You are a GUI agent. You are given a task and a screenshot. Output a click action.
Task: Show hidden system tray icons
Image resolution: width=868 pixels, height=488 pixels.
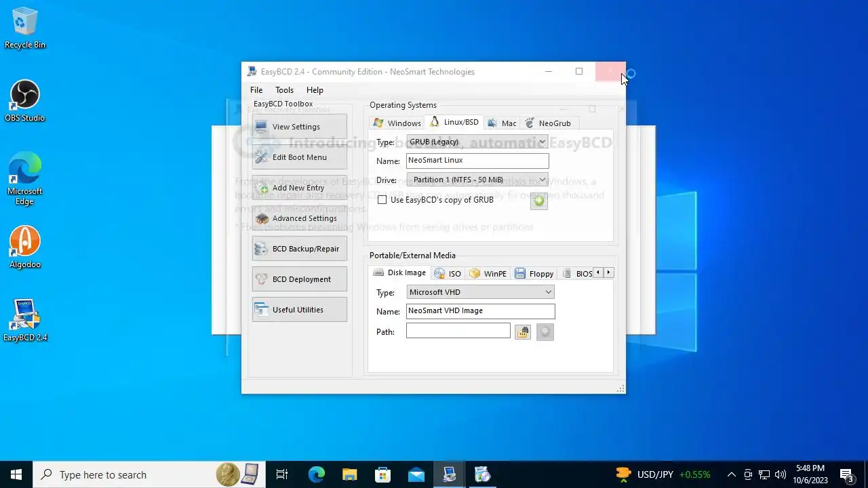[731, 474]
